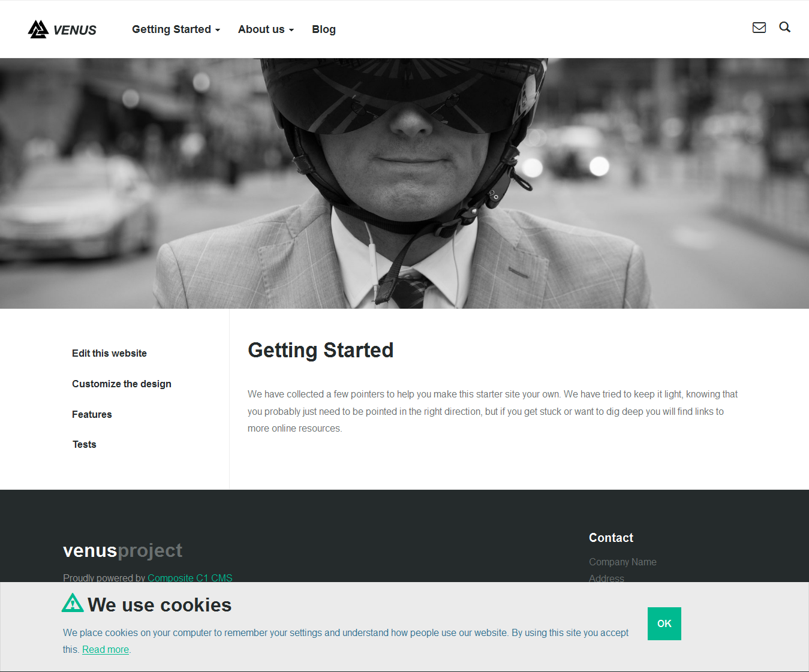809x672 pixels.
Task: Click the Contact footer heading
Action: [611, 538]
